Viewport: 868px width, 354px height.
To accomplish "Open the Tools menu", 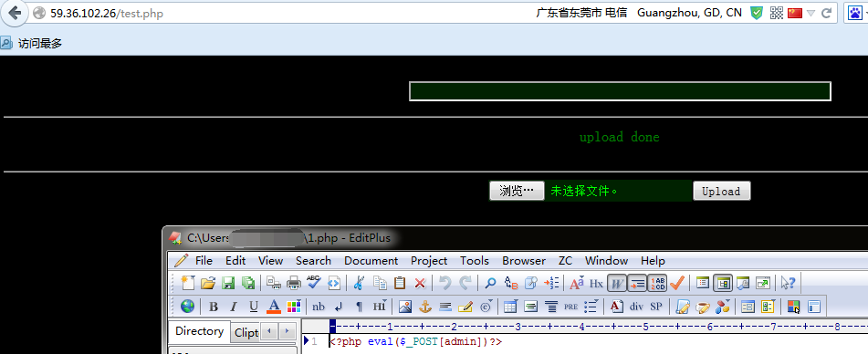I will [475, 261].
